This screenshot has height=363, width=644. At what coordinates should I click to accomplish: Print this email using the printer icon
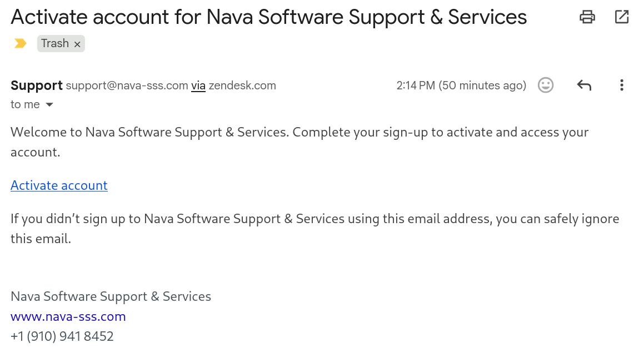[x=587, y=17]
